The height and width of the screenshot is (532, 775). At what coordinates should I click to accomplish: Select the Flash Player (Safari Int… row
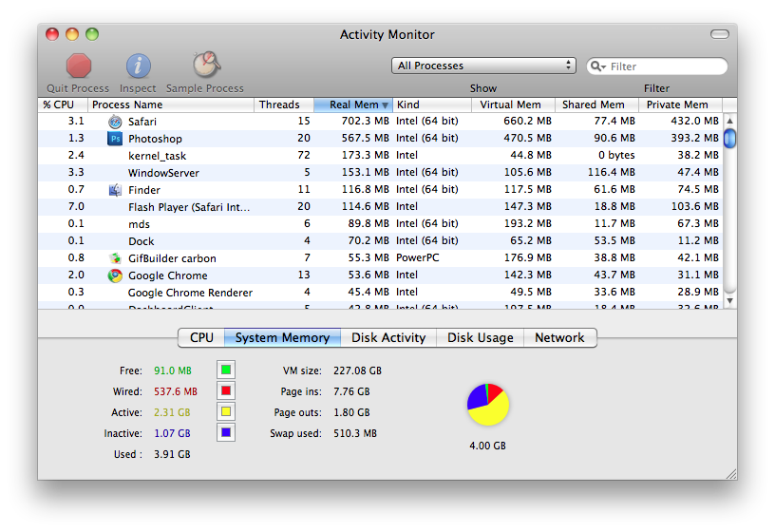[381, 207]
